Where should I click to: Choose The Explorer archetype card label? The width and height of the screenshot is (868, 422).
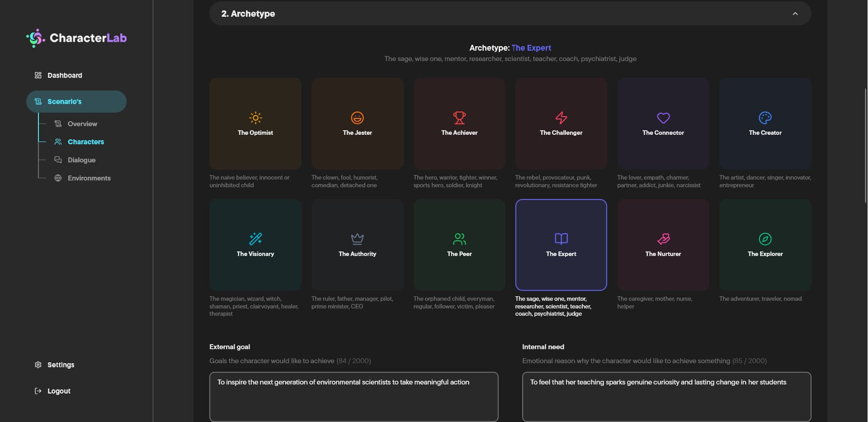[765, 254]
